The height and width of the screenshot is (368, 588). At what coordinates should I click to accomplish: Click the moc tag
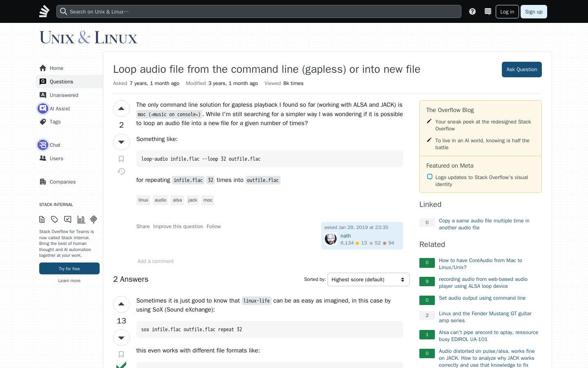(208, 200)
